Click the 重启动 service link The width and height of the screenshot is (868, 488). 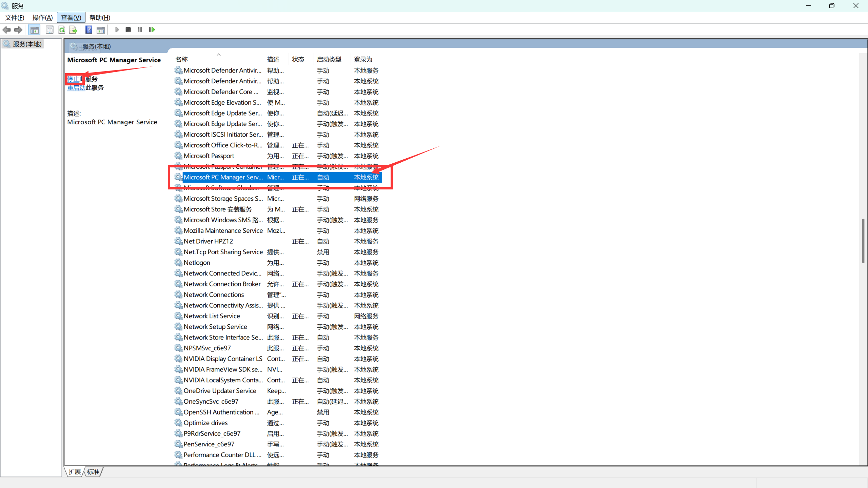tap(76, 88)
